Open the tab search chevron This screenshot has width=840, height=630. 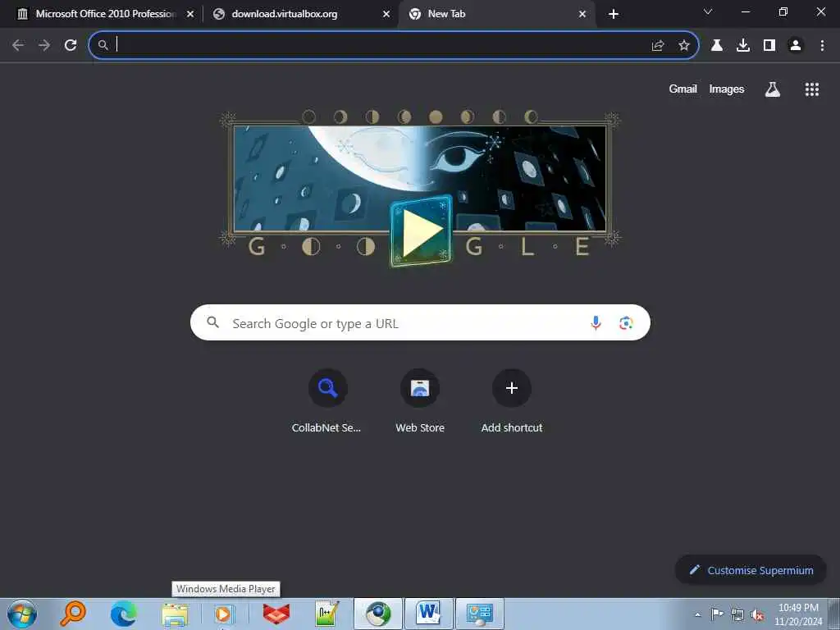coord(708,11)
